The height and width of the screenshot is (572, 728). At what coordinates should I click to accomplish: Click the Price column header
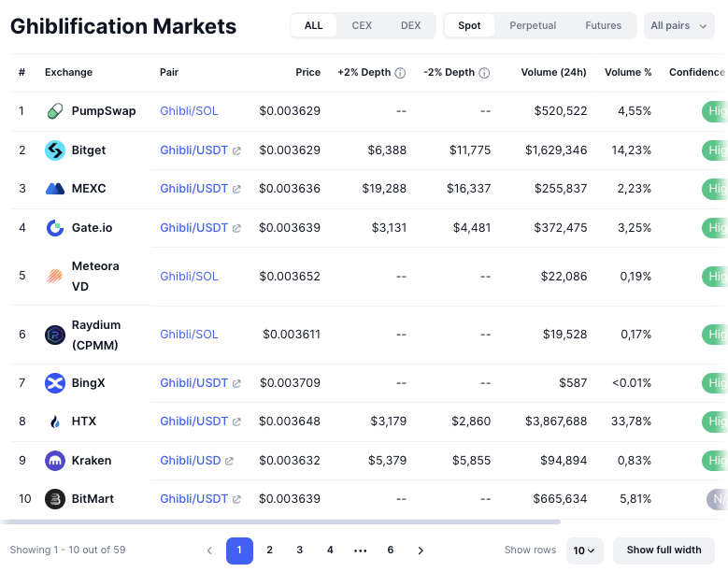coord(307,72)
